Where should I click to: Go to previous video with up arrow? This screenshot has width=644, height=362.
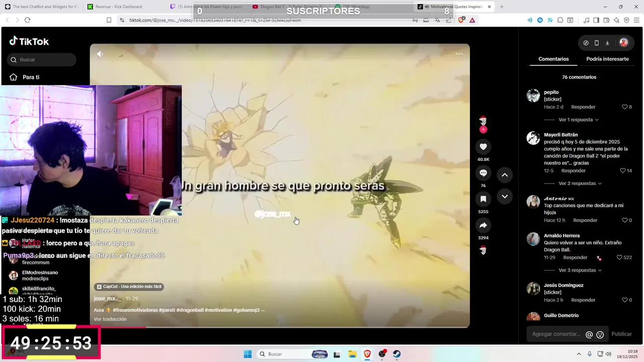pyautogui.click(x=505, y=174)
